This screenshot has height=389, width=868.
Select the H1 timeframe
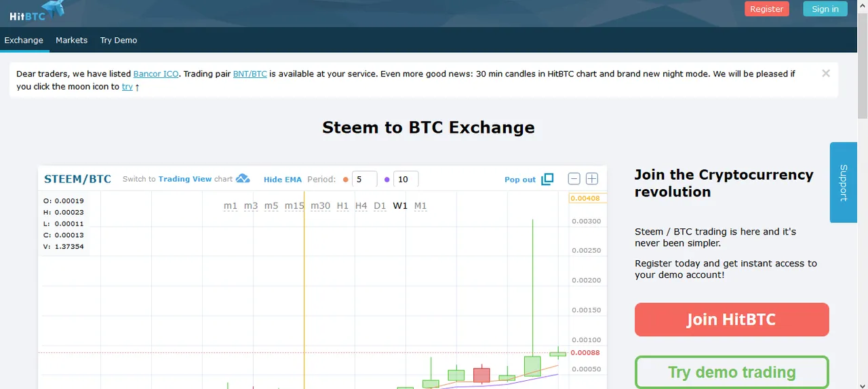coord(342,205)
